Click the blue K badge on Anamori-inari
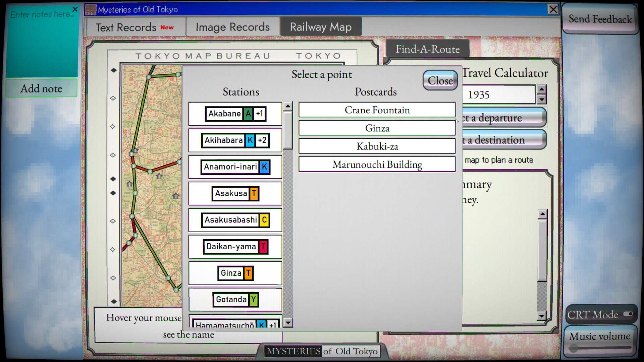 pos(264,167)
